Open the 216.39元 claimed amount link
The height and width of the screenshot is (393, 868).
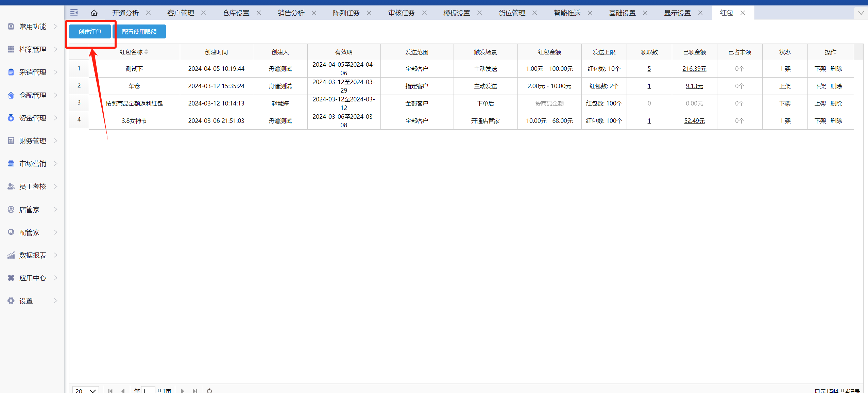tap(694, 69)
